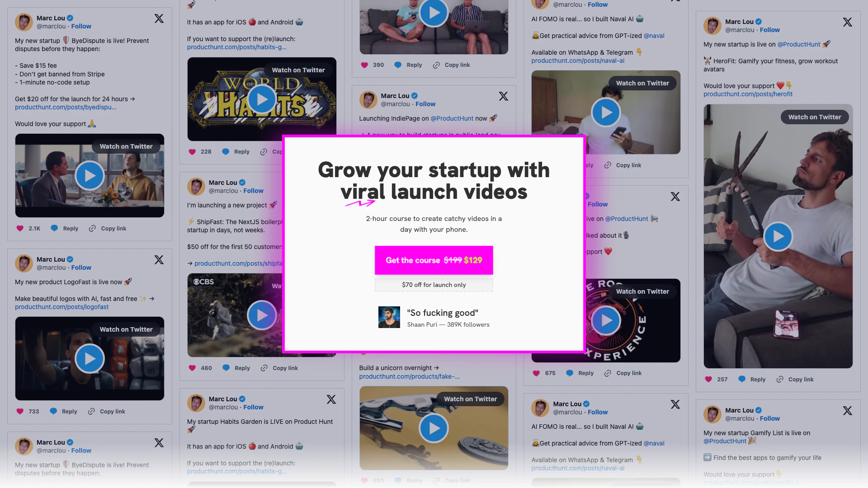Open Marc Lou's avatar on Gamify List tweet
The height and width of the screenshot is (488, 868).
click(x=712, y=414)
